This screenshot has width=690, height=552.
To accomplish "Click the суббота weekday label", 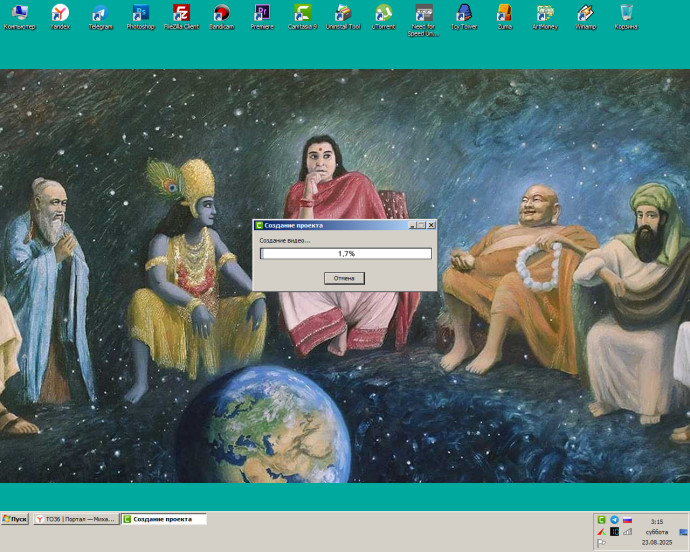I will click(657, 532).
